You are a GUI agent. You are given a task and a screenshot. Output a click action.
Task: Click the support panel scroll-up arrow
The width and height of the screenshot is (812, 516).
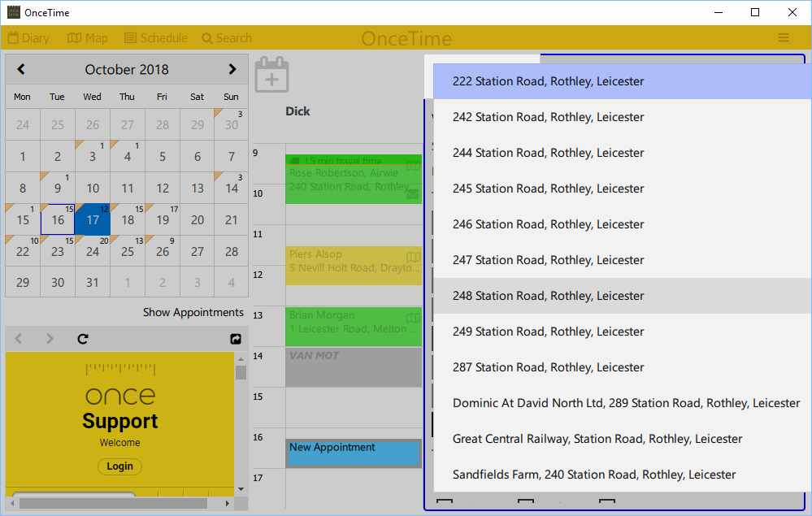click(x=241, y=358)
